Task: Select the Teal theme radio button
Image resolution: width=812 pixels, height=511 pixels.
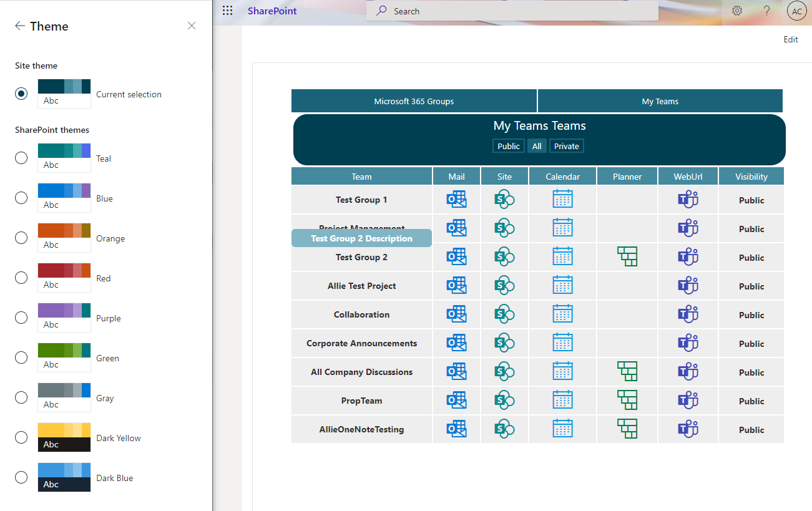Action: tap(21, 158)
